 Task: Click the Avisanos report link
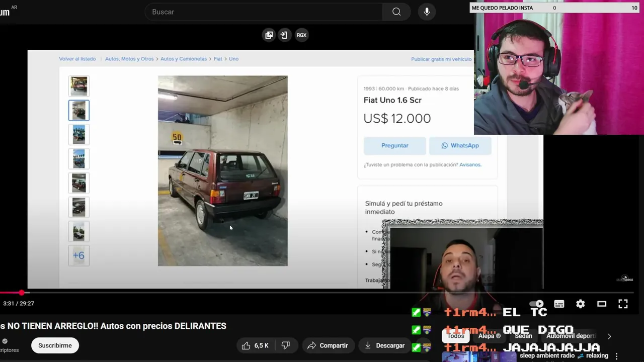470,164
